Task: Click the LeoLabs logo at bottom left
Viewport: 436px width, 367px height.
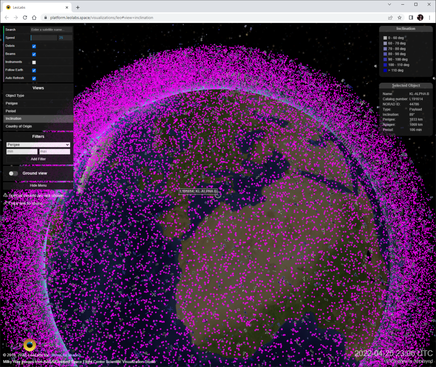Action: pos(30,345)
